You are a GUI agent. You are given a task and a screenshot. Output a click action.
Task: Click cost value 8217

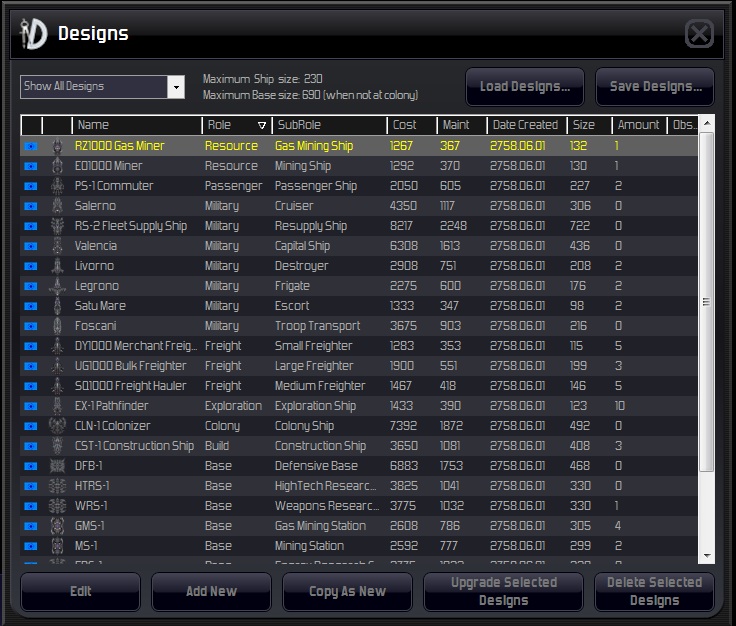click(x=401, y=226)
